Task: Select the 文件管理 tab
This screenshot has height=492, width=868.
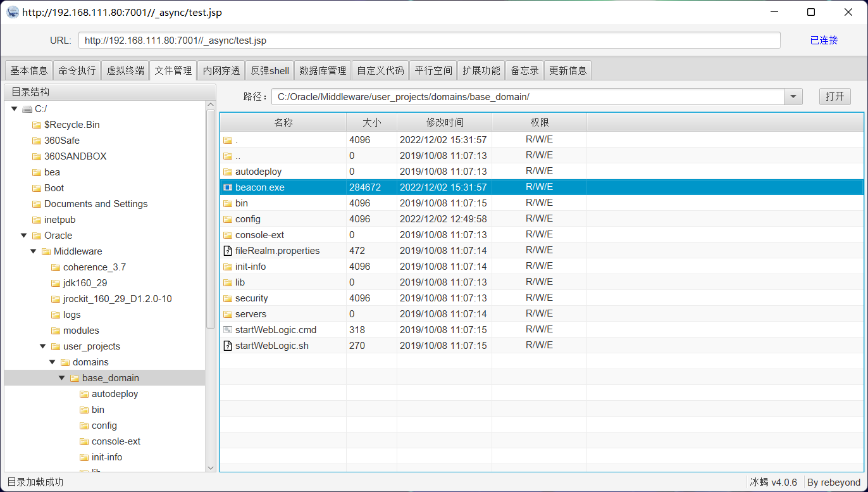Action: (x=173, y=70)
